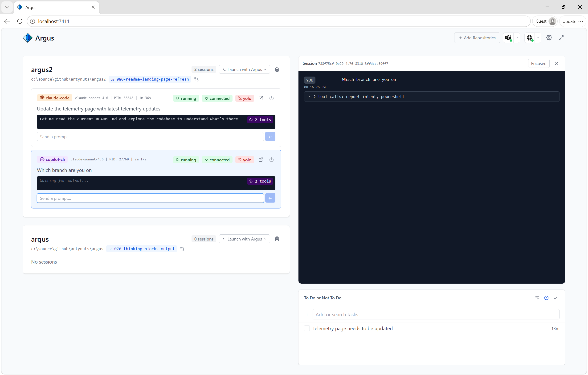Delete the argus2 repository via trash icon

click(x=277, y=69)
